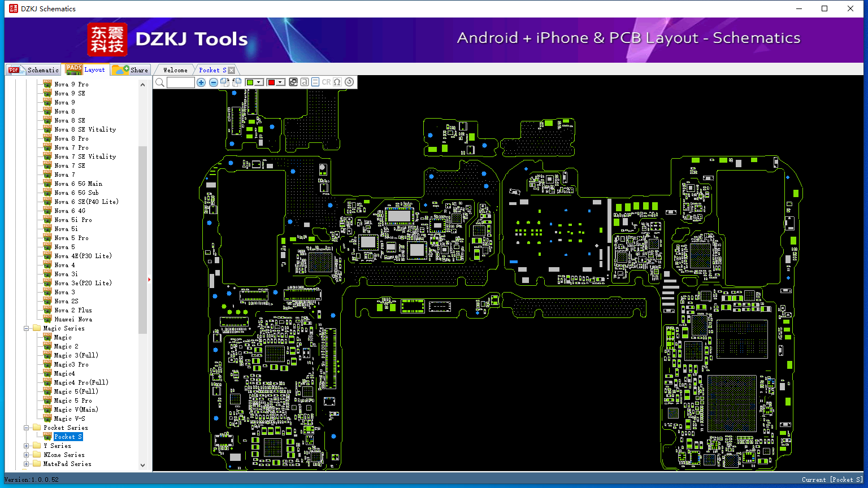
Task: Click the tree scrollbar down arrow
Action: tap(142, 465)
